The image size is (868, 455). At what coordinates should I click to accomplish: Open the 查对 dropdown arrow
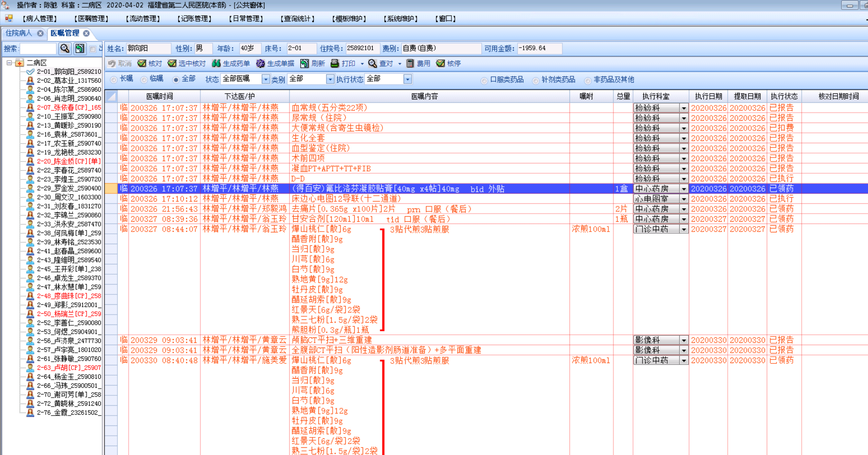click(399, 64)
